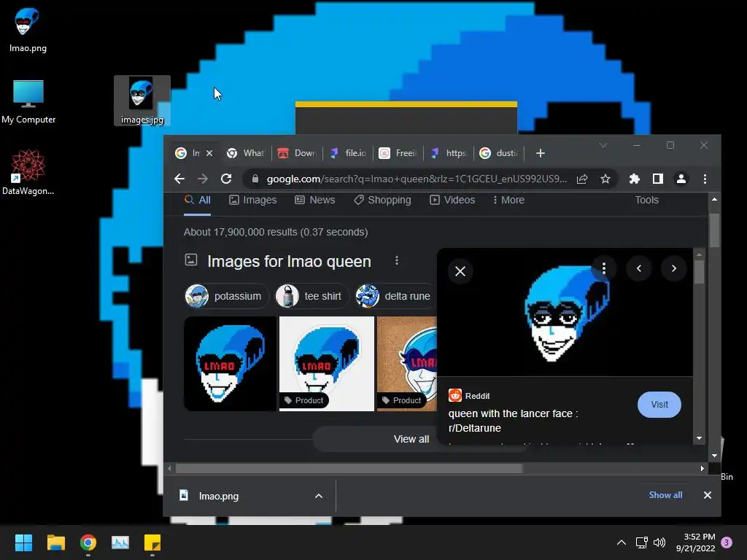The height and width of the screenshot is (560, 747).
Task: Switch to the 'Freei' Chrome tab
Action: tap(398, 153)
